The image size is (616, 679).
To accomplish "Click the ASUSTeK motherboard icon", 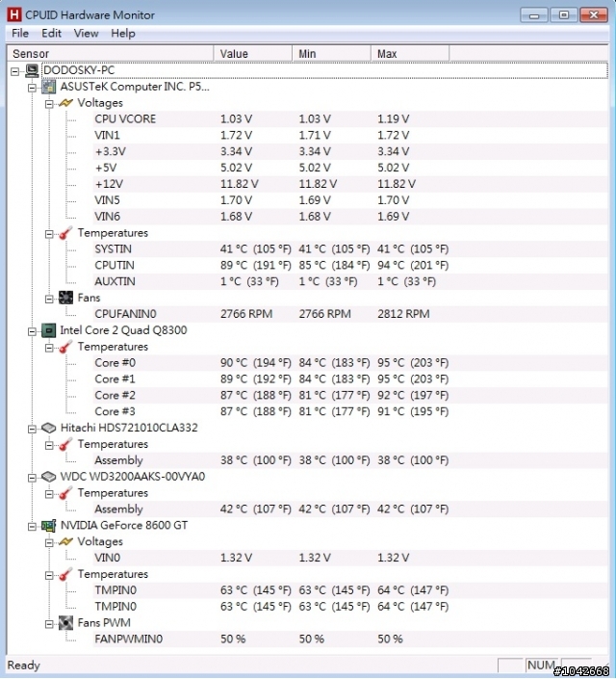I will (x=48, y=87).
